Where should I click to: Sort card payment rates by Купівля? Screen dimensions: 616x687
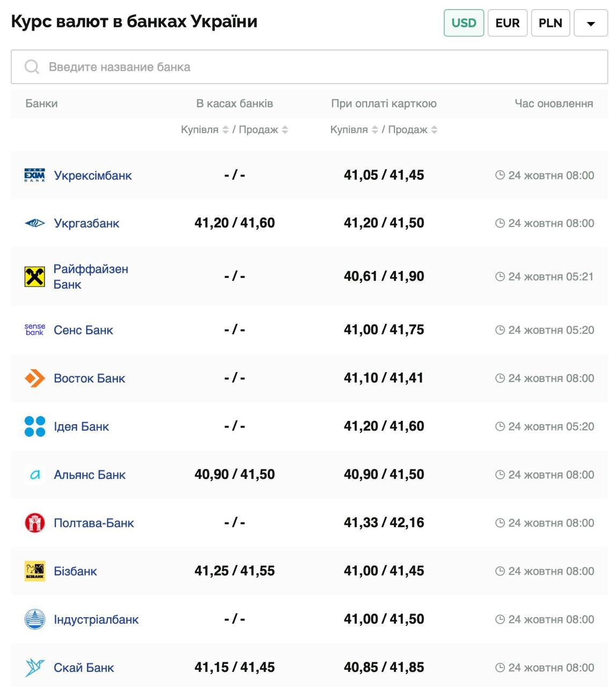[x=375, y=130]
